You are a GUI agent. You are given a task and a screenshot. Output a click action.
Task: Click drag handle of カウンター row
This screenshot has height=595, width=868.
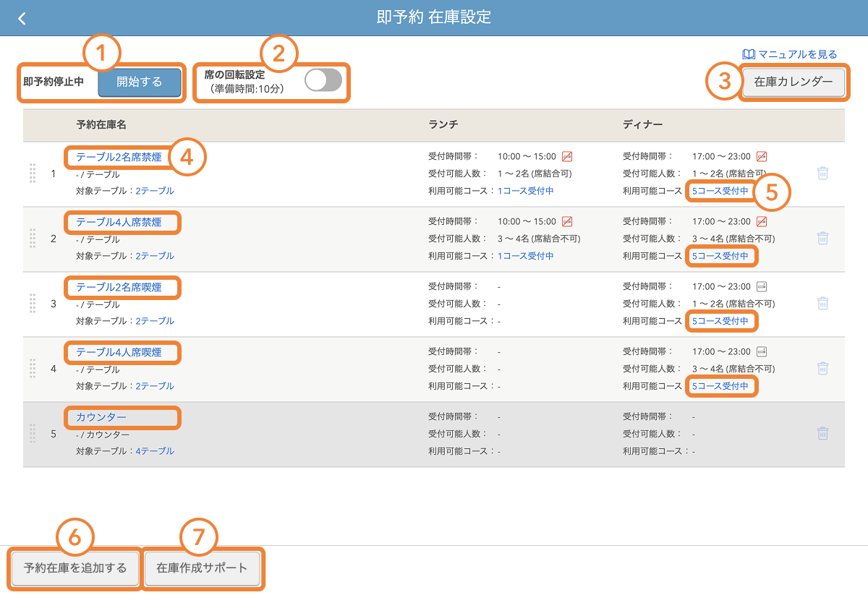[x=33, y=434]
